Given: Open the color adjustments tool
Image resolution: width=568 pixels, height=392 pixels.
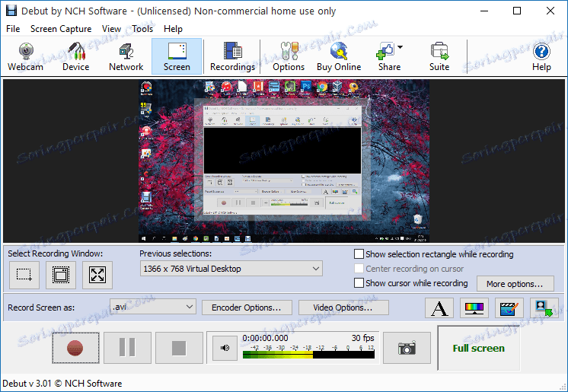Looking at the screenshot, I should coord(474,308).
